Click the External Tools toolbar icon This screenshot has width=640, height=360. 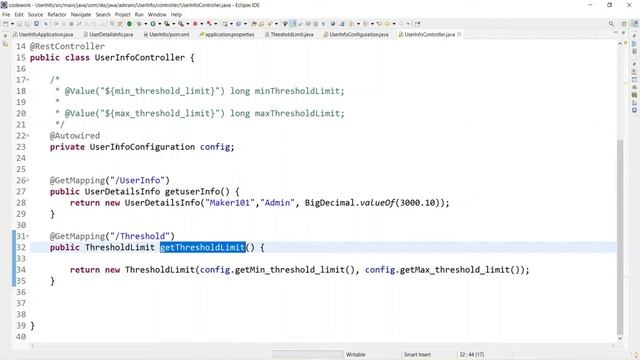181,24
